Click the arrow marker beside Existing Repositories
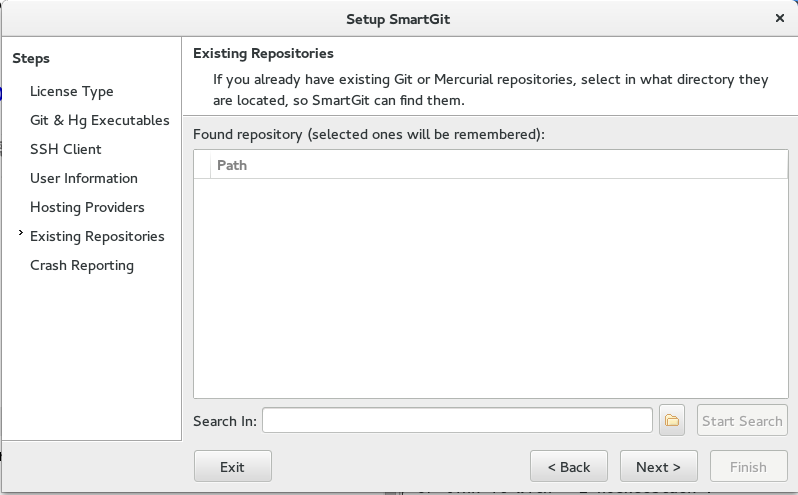This screenshot has height=495, width=798. tap(20, 232)
